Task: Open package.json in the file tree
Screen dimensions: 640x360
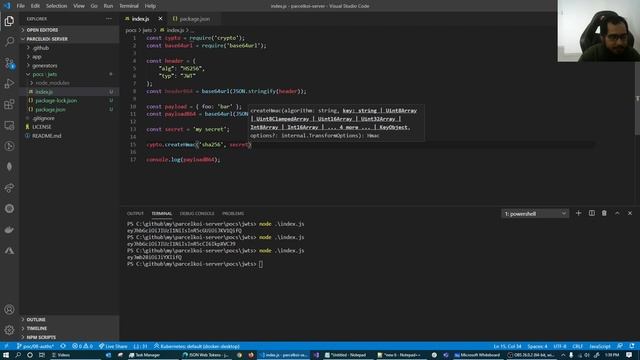Action: [x=69, y=109]
